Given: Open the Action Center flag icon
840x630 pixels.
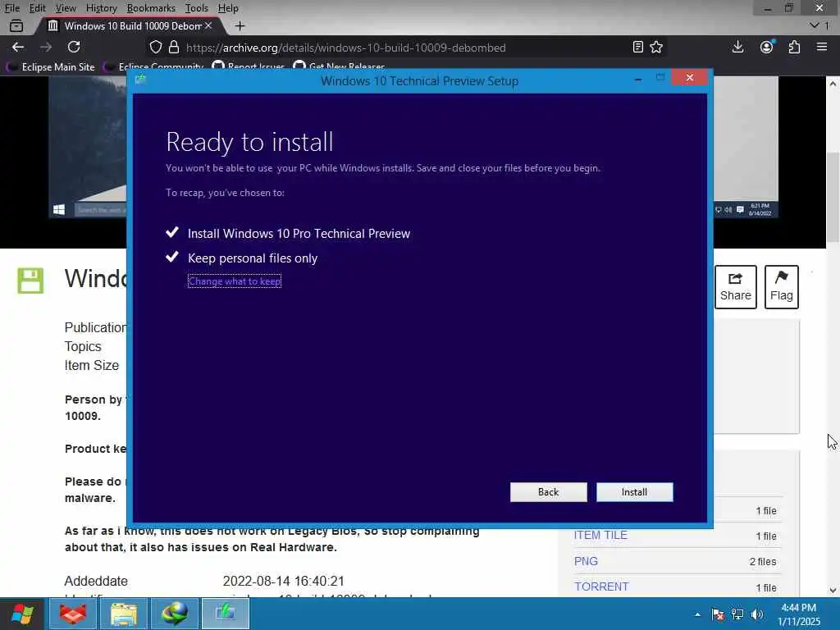Looking at the screenshot, I should tap(718, 614).
